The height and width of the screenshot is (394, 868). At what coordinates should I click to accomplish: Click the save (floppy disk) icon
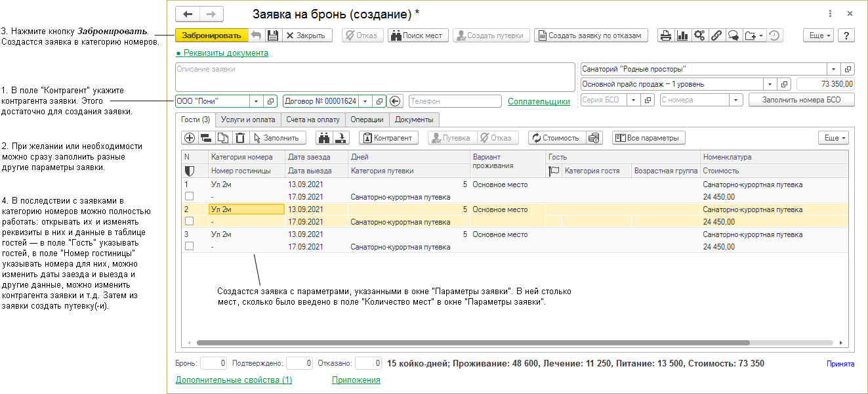pos(274,35)
